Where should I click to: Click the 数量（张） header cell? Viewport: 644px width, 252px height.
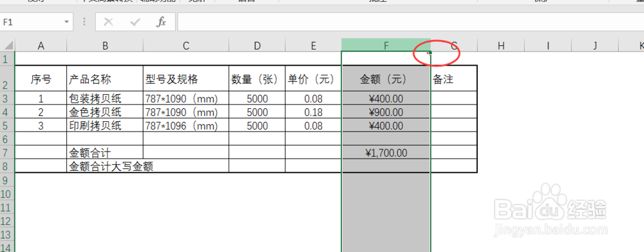point(257,79)
